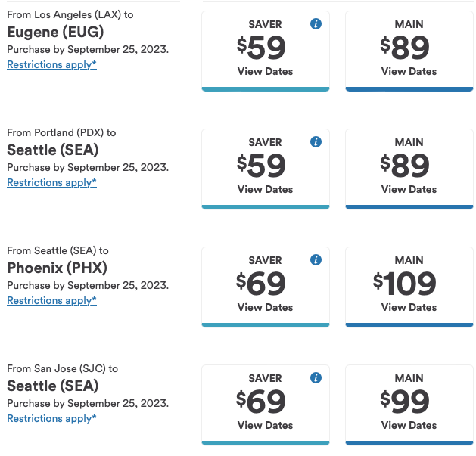476x456 pixels.
Task: Select the $99 Main fare price
Action: coord(405,402)
